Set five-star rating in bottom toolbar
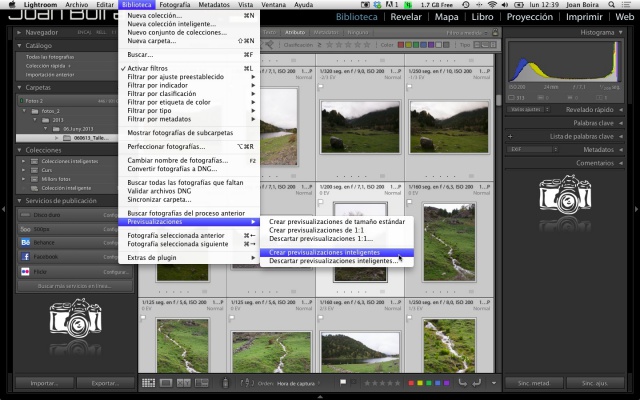 [x=398, y=383]
